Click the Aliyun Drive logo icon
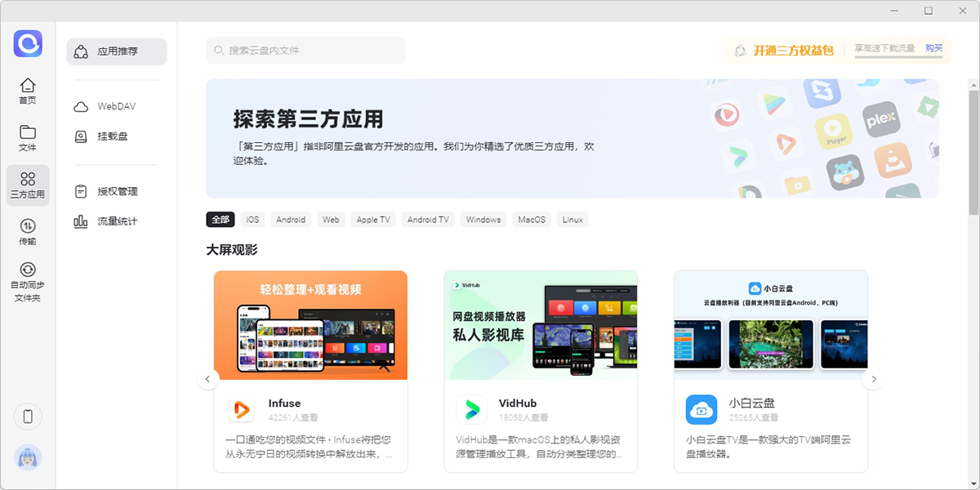980x490 pixels. point(28,43)
